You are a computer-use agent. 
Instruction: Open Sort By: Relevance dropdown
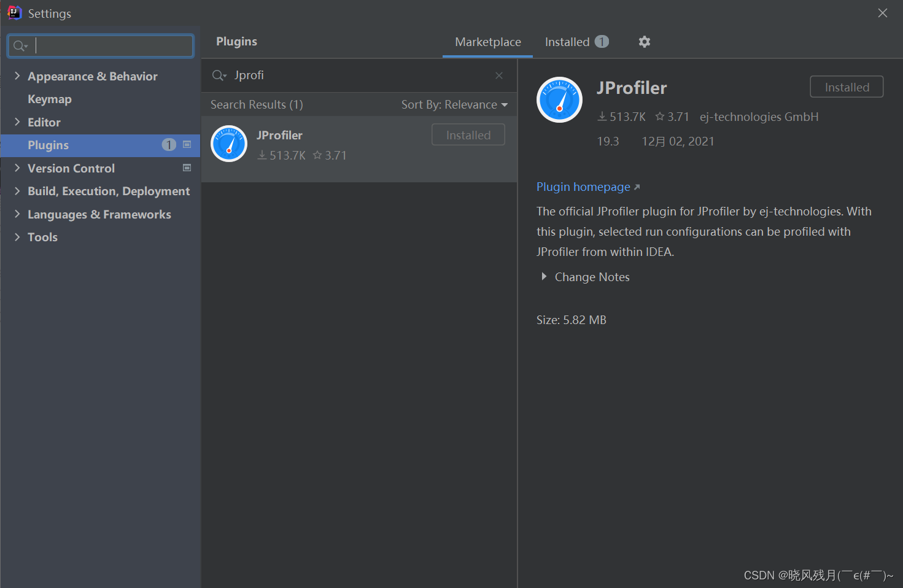[x=454, y=104]
